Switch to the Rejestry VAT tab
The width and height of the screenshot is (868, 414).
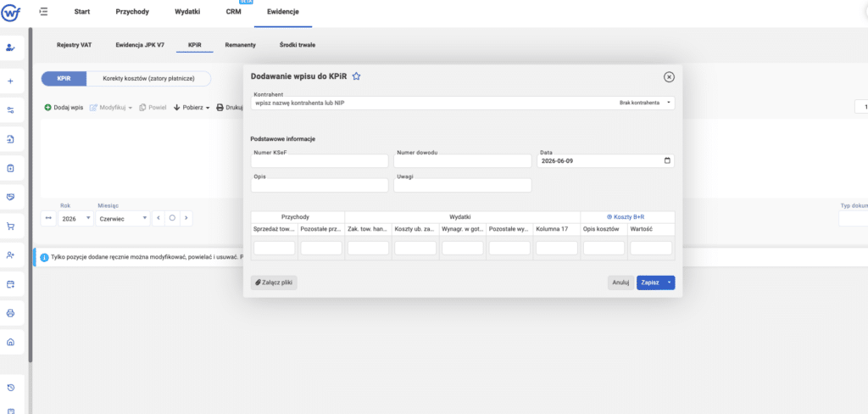pyautogui.click(x=75, y=45)
